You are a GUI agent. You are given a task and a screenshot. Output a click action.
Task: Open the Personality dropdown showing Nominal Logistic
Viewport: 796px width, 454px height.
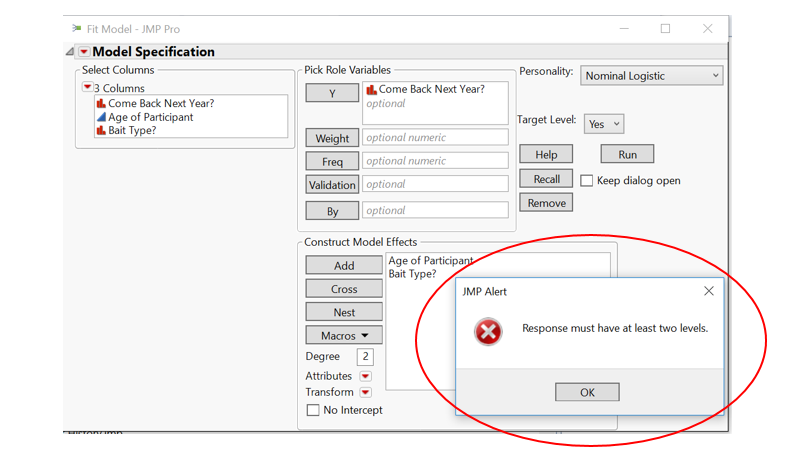pos(651,76)
